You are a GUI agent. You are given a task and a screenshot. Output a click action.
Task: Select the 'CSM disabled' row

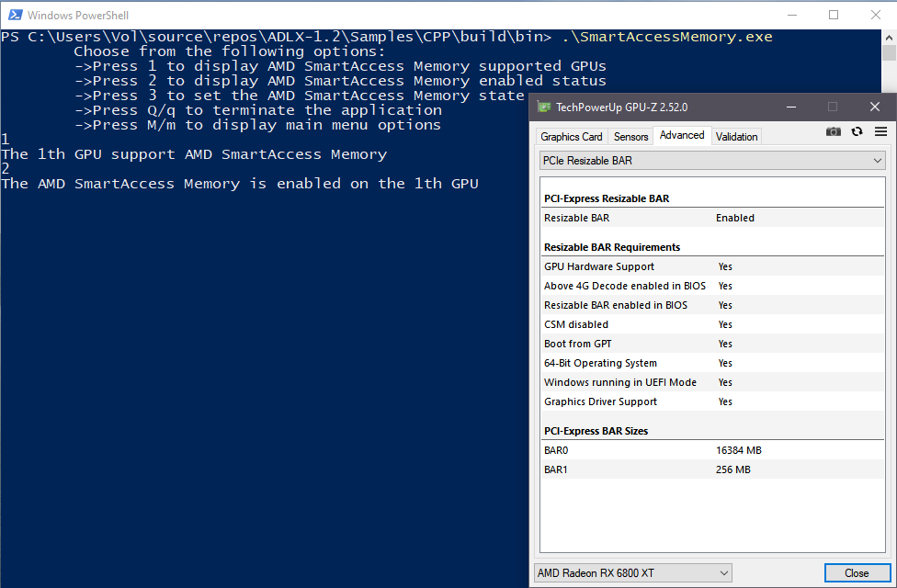click(x=712, y=324)
